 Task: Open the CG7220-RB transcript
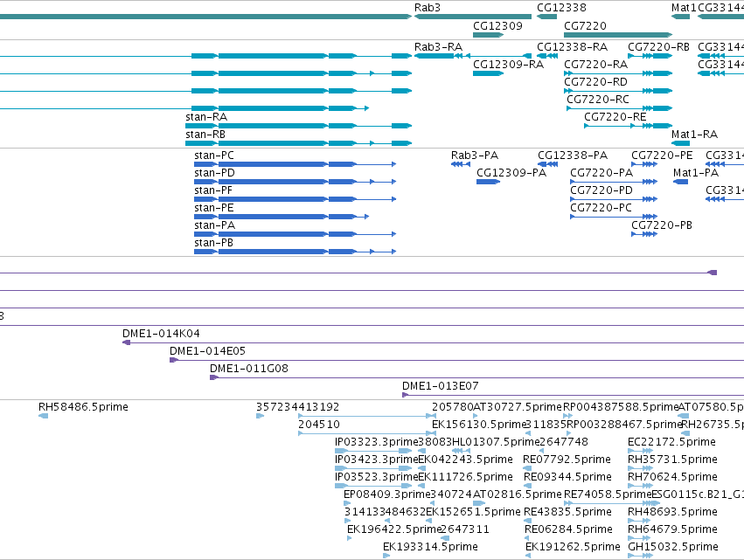650,56
